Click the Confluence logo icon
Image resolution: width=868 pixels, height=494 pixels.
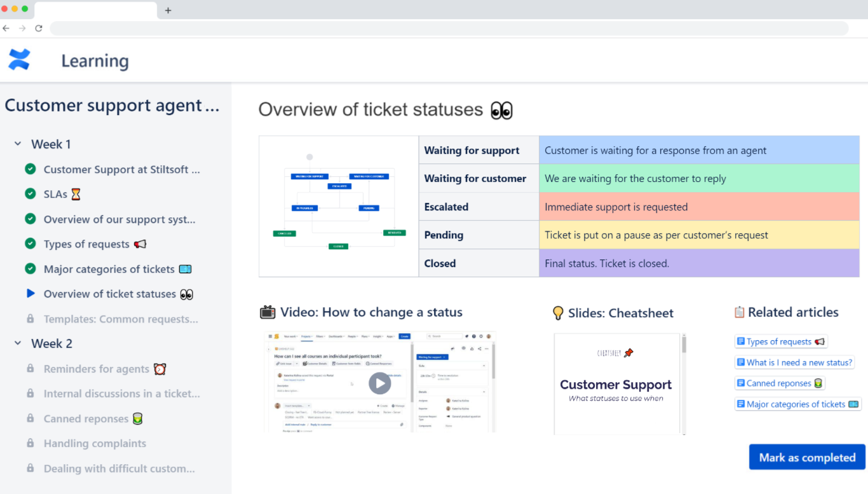tap(19, 60)
